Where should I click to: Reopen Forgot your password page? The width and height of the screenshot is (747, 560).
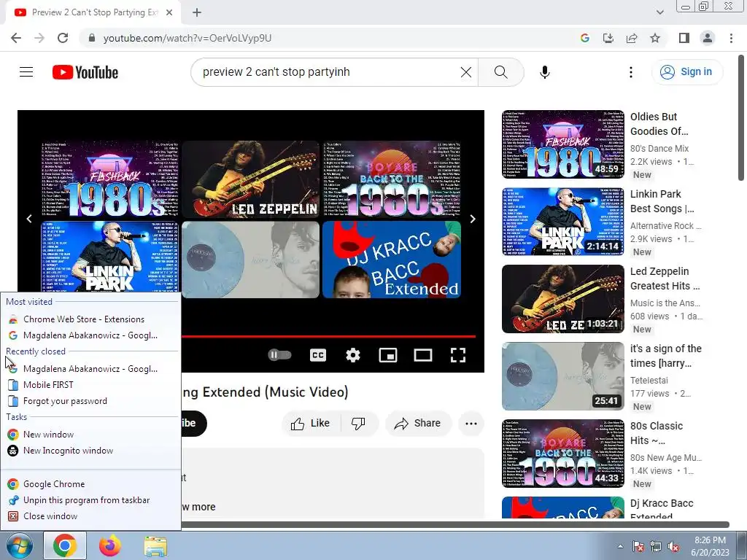click(90, 402)
